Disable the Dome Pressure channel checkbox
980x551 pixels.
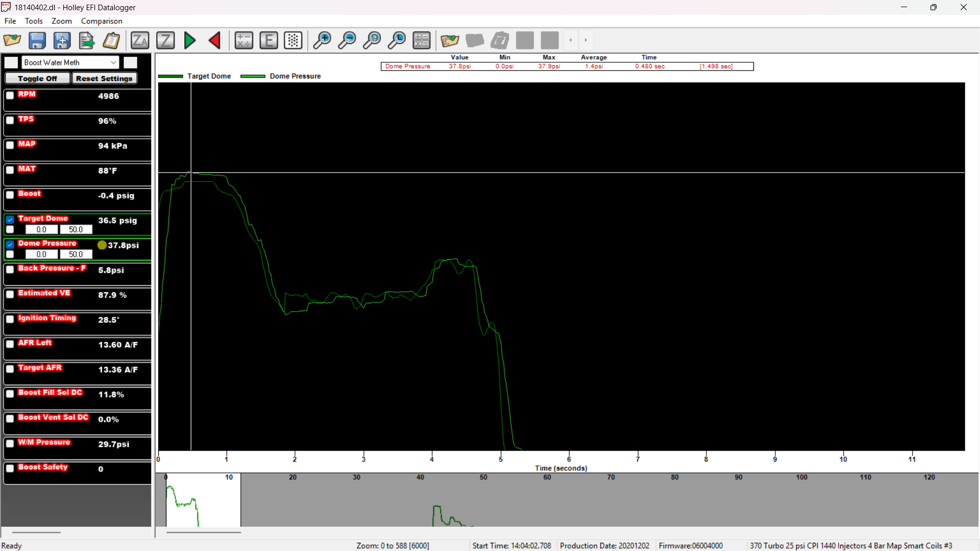click(x=10, y=245)
